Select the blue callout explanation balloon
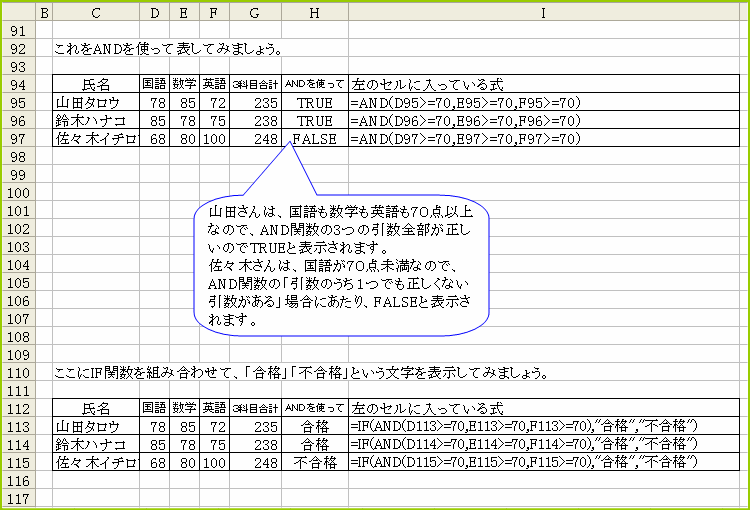 point(342,266)
